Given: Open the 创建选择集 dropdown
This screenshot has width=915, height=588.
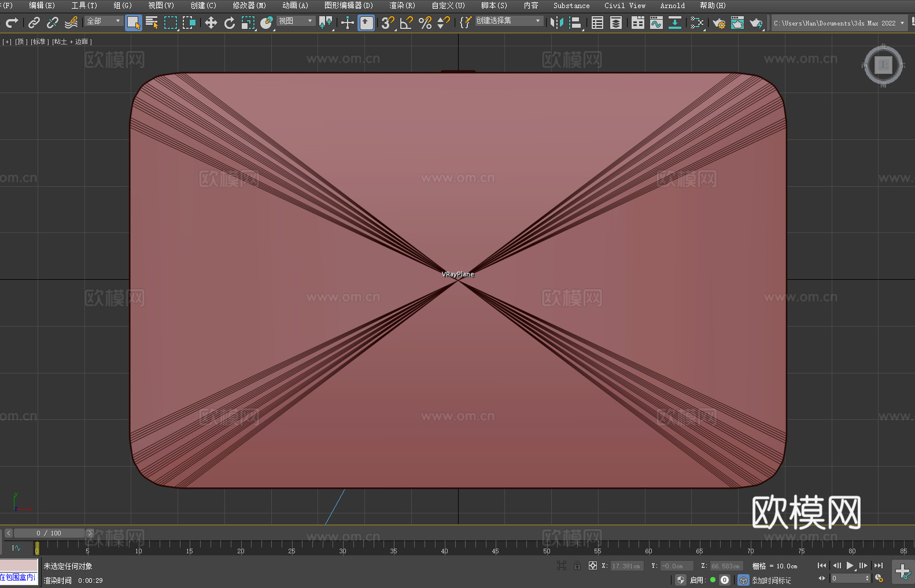Looking at the screenshot, I should 509,21.
